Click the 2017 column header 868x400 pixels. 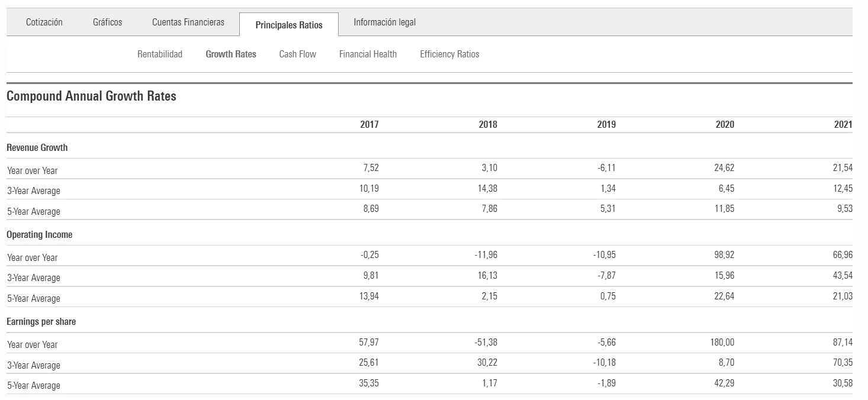pyautogui.click(x=369, y=125)
